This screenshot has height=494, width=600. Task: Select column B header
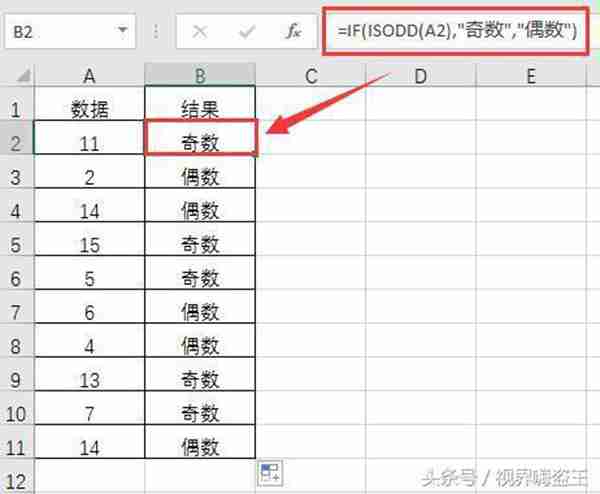[x=200, y=75]
